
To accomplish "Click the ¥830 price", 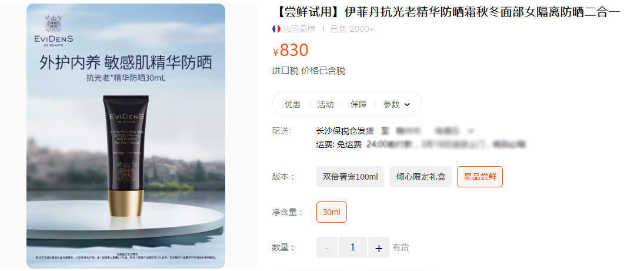I will click(291, 50).
